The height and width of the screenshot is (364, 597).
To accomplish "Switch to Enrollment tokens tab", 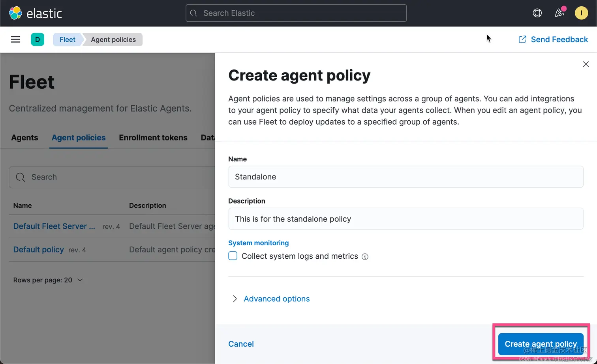I will [153, 138].
